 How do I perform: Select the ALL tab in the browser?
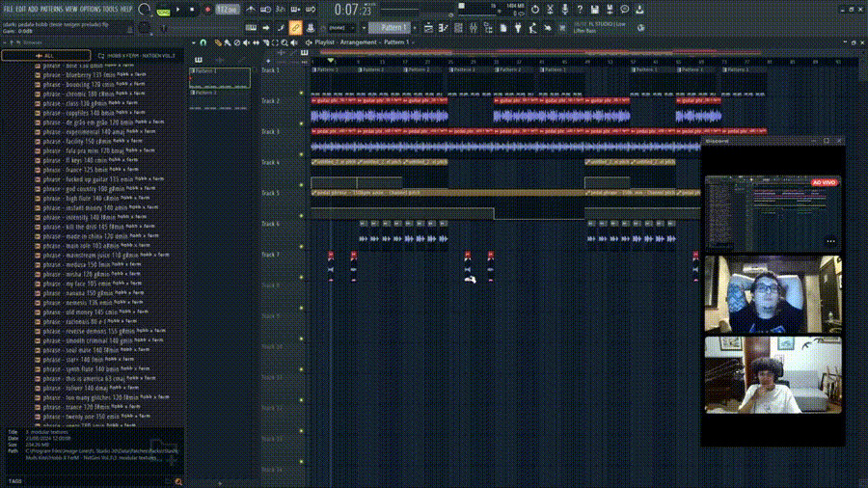coord(46,55)
